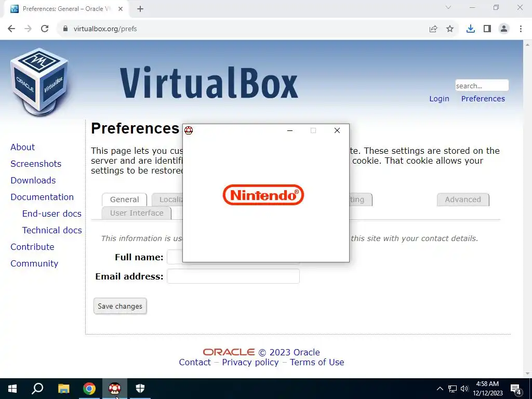Select the Localization preferences tab
The image size is (532, 399).
tap(168, 199)
